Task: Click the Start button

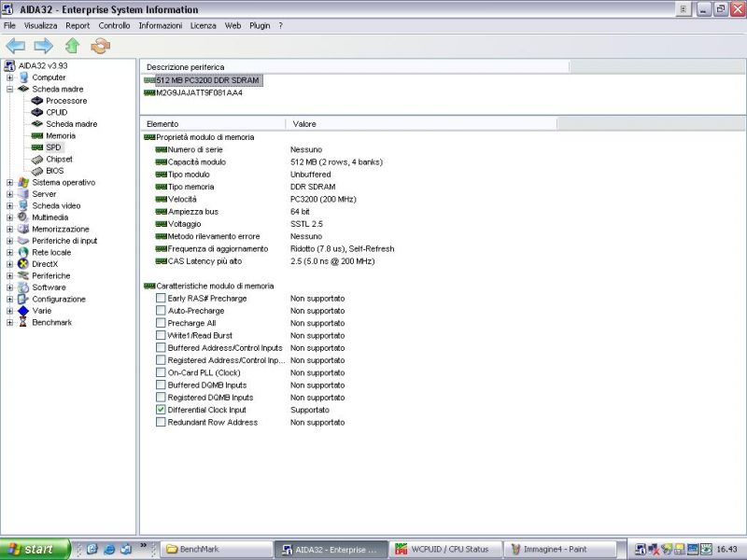Action: point(35,549)
